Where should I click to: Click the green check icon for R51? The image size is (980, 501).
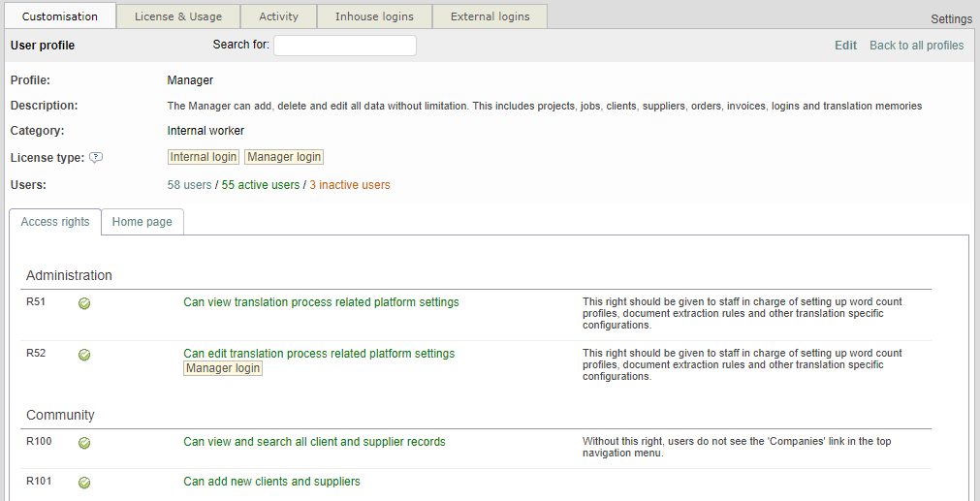(84, 303)
